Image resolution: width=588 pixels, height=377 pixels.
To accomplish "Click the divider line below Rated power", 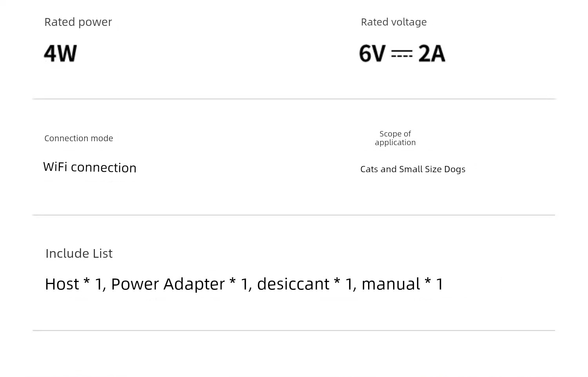I will [294, 99].
